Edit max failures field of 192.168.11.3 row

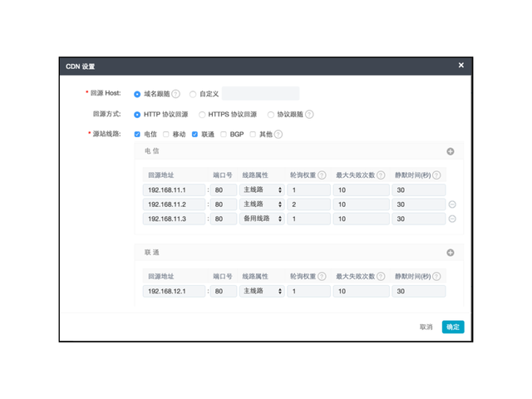tap(362, 219)
